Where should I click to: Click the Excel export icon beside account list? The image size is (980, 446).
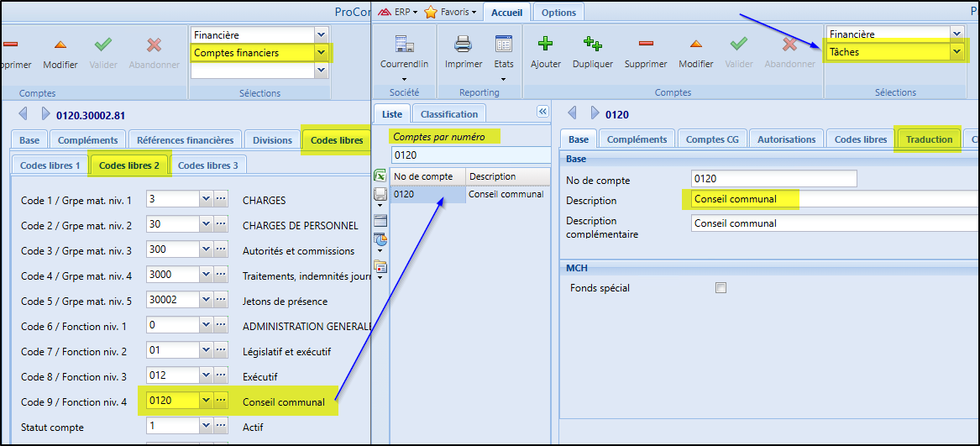coord(380,176)
